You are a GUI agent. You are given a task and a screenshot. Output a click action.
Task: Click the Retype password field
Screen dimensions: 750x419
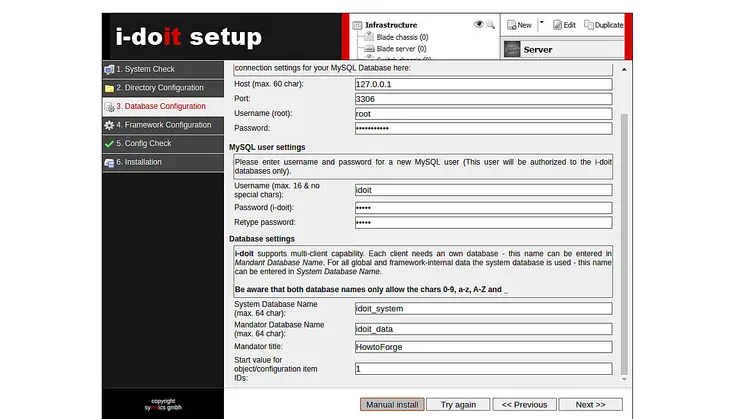[x=483, y=222]
